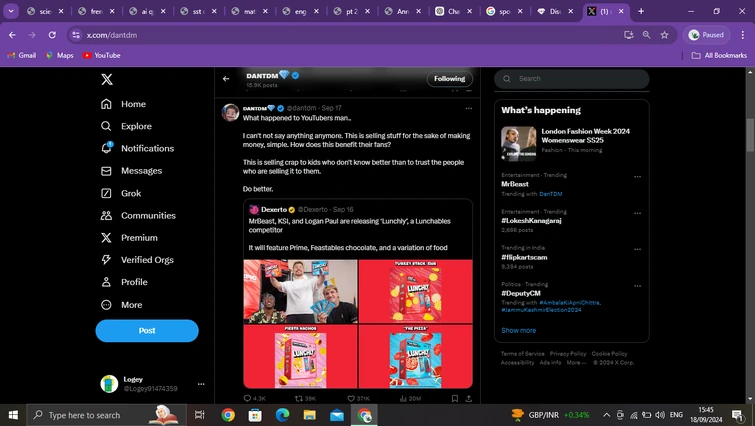The image size is (755, 426).
Task: Open the #LokeshKanagaraj trending topic
Action: 531,220
